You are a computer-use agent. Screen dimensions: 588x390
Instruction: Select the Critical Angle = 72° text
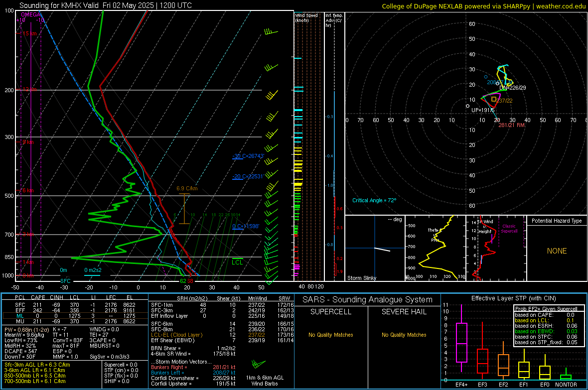374,200
